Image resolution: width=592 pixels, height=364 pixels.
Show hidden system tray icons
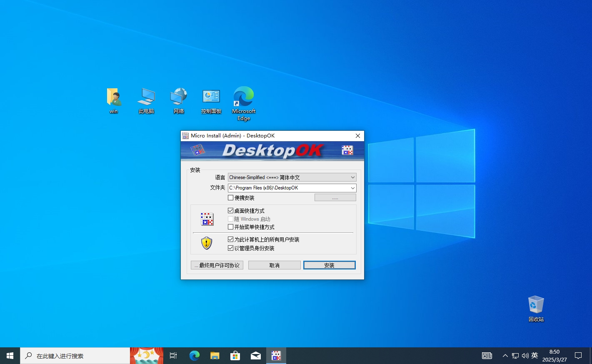pyautogui.click(x=505, y=356)
